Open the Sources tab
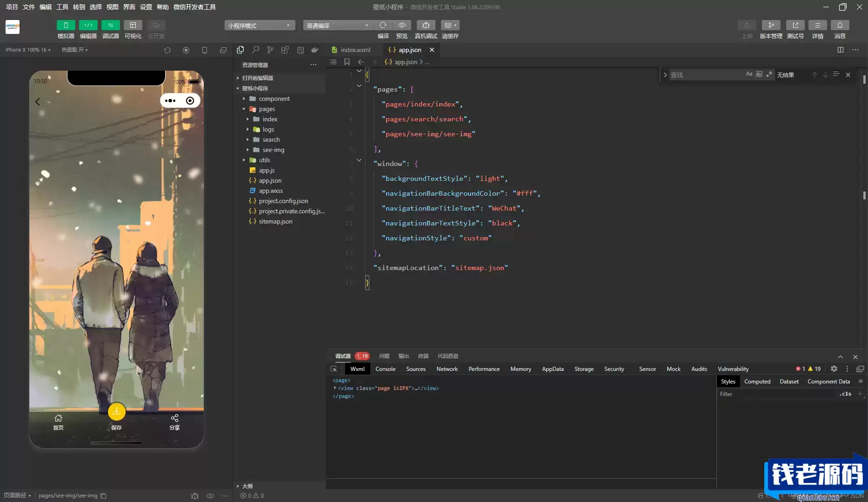Image resolution: width=868 pixels, height=502 pixels. 415,369
